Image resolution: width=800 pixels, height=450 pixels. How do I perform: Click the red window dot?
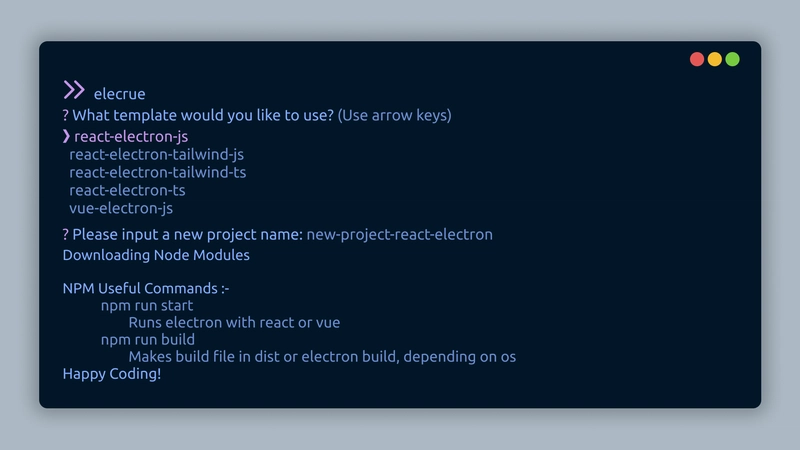coord(697,59)
